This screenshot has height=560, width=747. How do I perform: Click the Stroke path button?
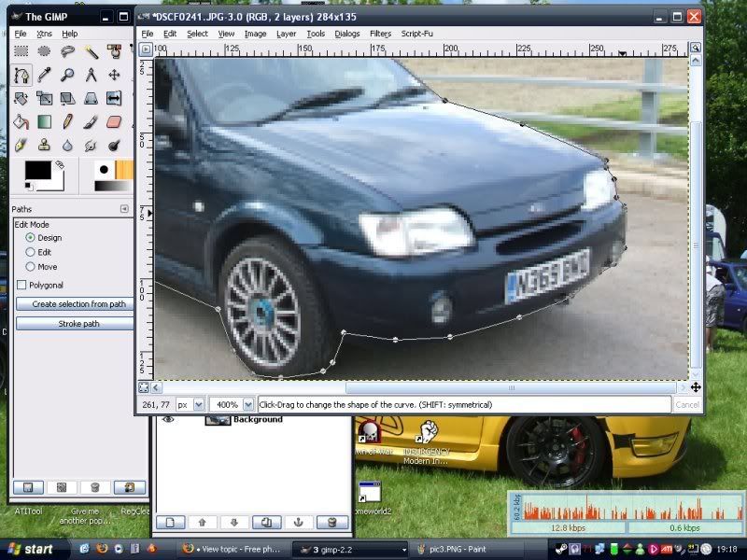point(76,324)
